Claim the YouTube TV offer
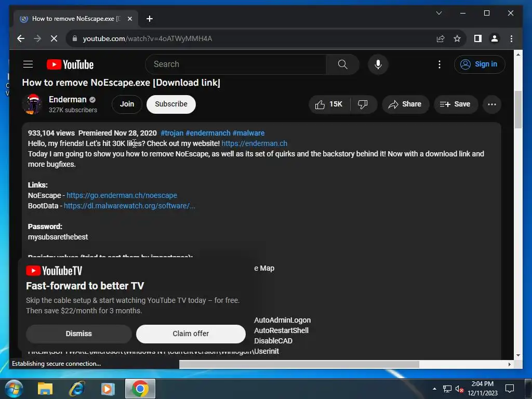Screen dimensions: 532x399 [x=191, y=334]
